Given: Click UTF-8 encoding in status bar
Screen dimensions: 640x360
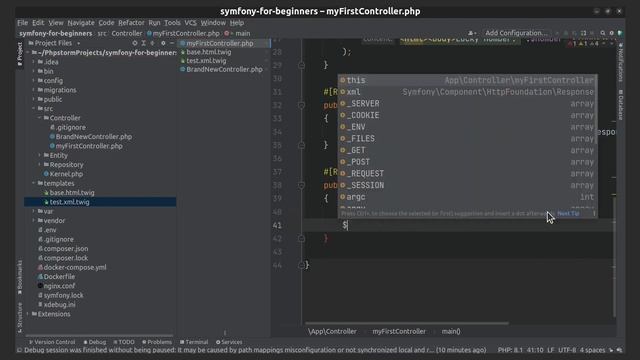Looking at the screenshot, I should coord(567,350).
